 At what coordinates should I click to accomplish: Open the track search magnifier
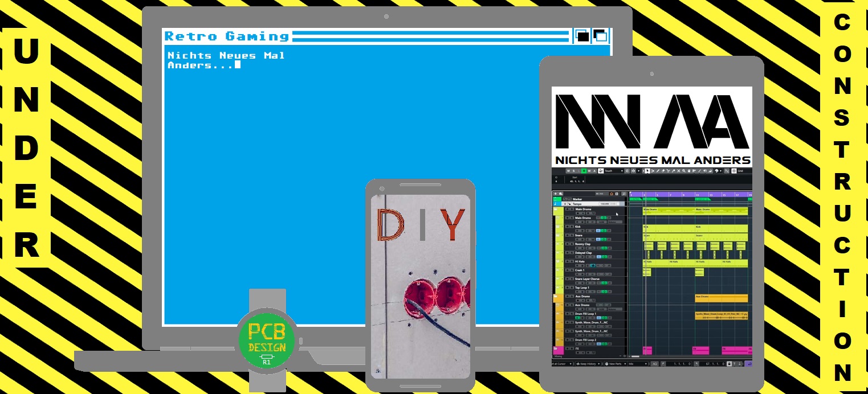pyautogui.click(x=624, y=194)
